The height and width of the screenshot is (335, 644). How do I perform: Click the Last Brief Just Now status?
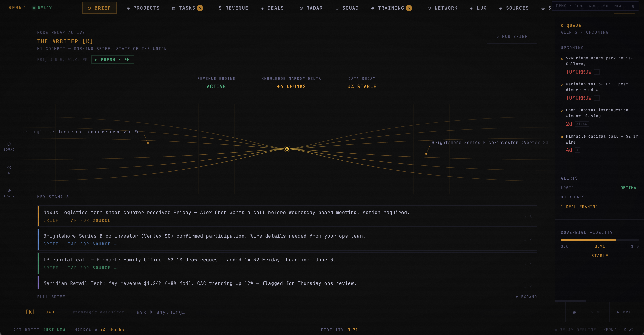[38, 330]
